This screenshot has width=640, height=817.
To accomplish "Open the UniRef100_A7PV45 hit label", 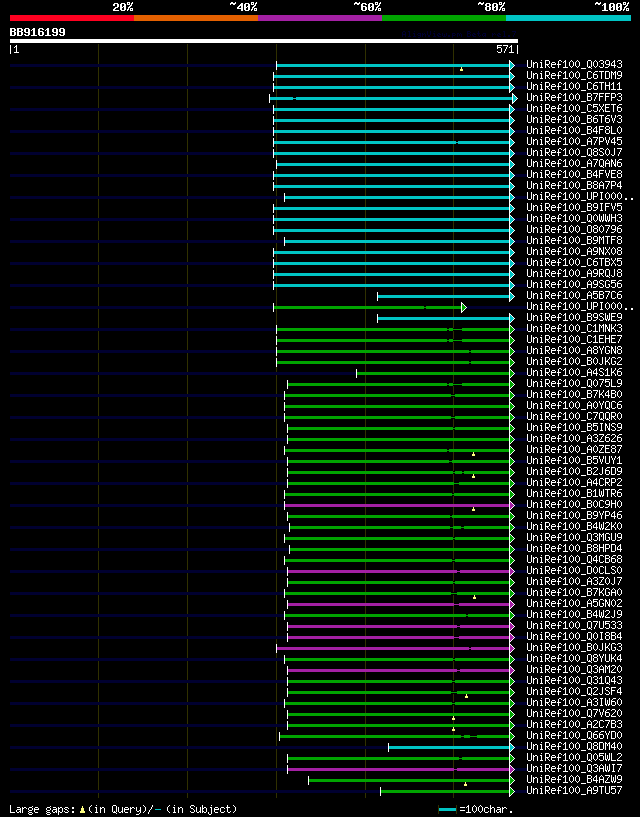I will [574, 141].
